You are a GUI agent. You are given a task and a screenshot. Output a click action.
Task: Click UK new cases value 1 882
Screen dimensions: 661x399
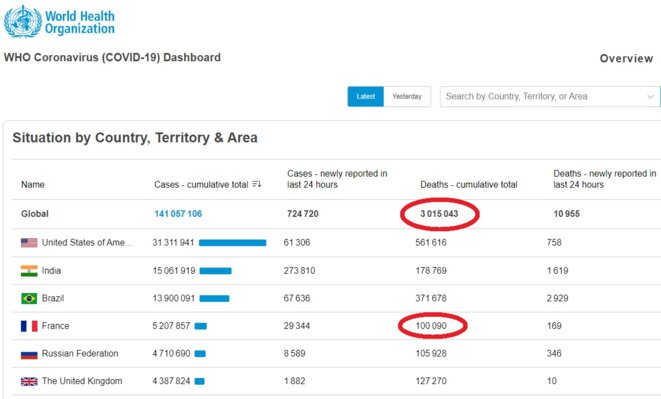[294, 381]
